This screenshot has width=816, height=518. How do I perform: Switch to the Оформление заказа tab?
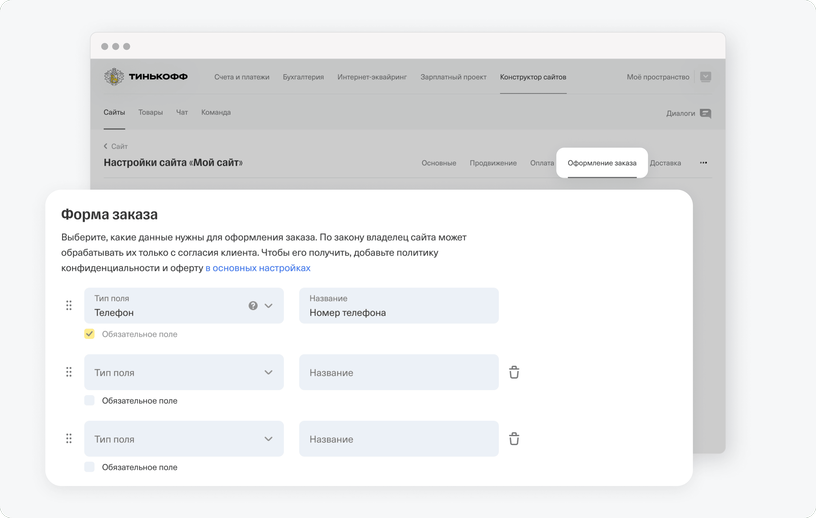click(x=602, y=163)
